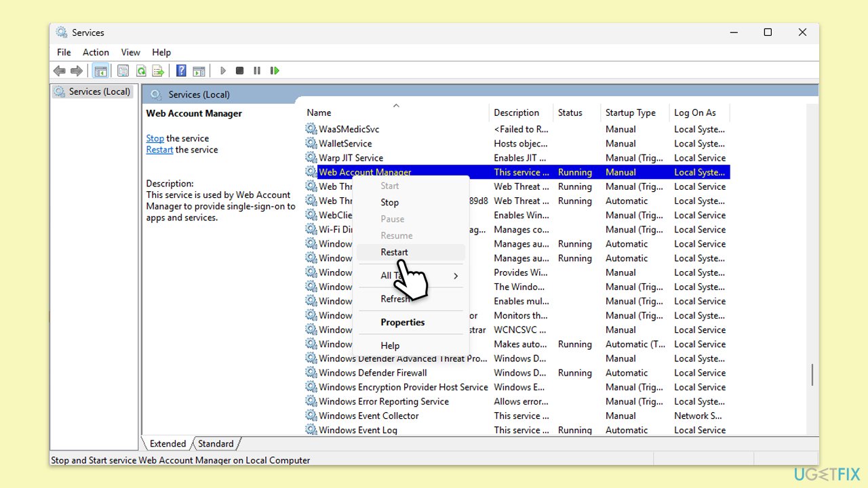
Task: Select the Web Account Manager service row
Action: [x=517, y=172]
